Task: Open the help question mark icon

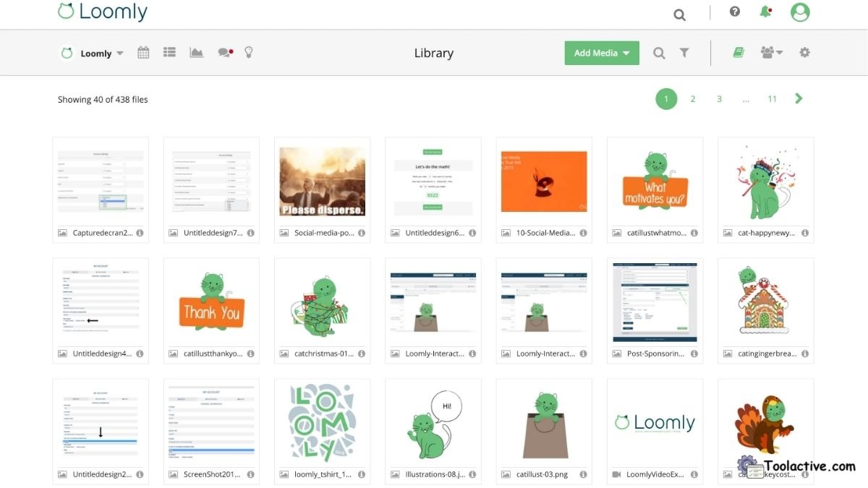Action: (x=734, y=12)
